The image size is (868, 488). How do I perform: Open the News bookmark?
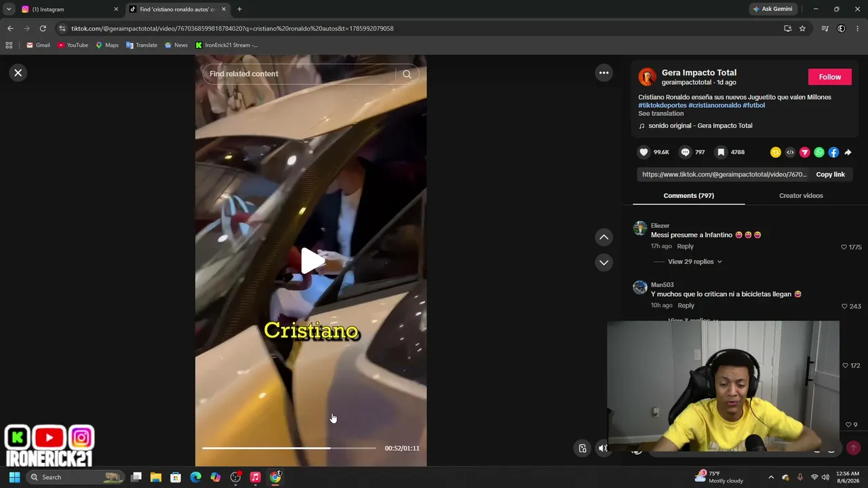[176, 45]
